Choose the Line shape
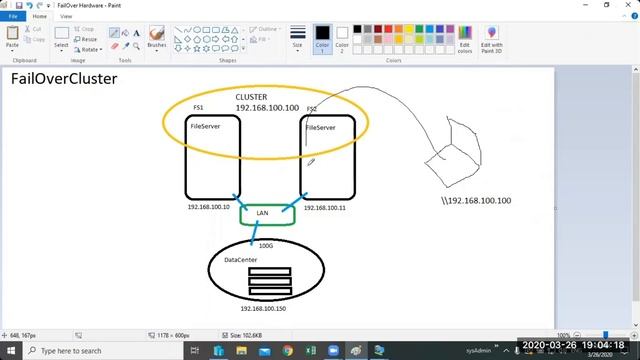 coord(178,30)
